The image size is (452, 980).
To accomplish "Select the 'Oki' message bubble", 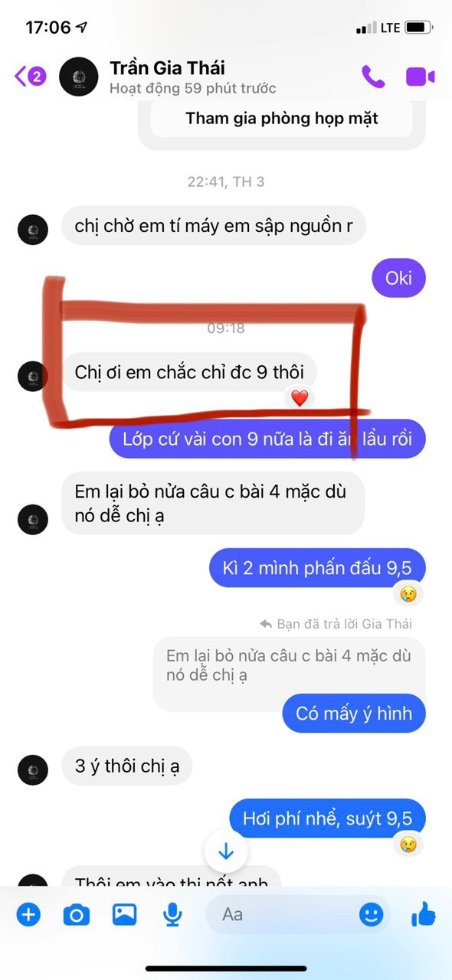I will tap(398, 278).
